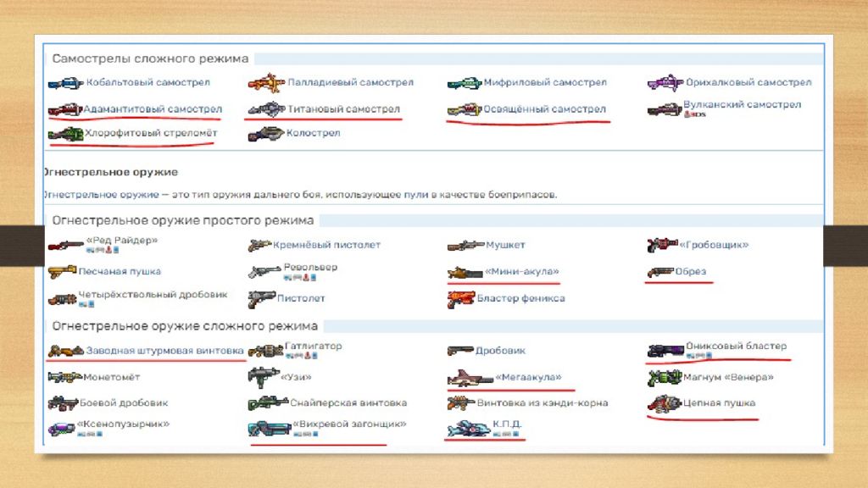
Task: Go to the Дробовик page link
Action: point(500,350)
